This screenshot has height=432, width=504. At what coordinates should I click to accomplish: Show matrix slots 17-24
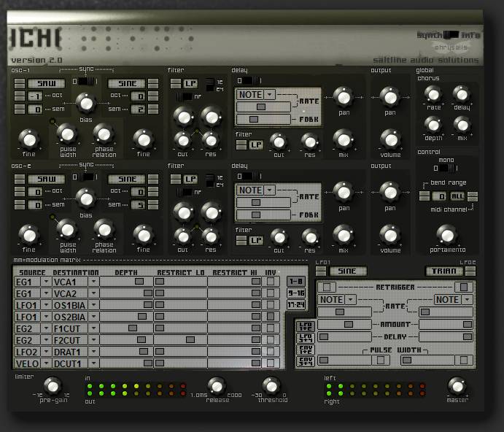pyautogui.click(x=295, y=304)
